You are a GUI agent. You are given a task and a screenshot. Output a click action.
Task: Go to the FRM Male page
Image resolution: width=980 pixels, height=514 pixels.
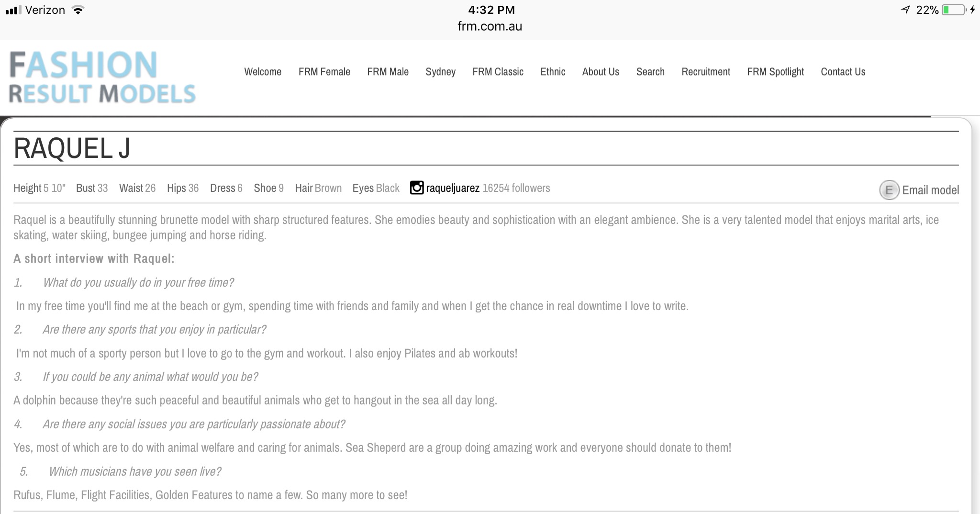(388, 72)
